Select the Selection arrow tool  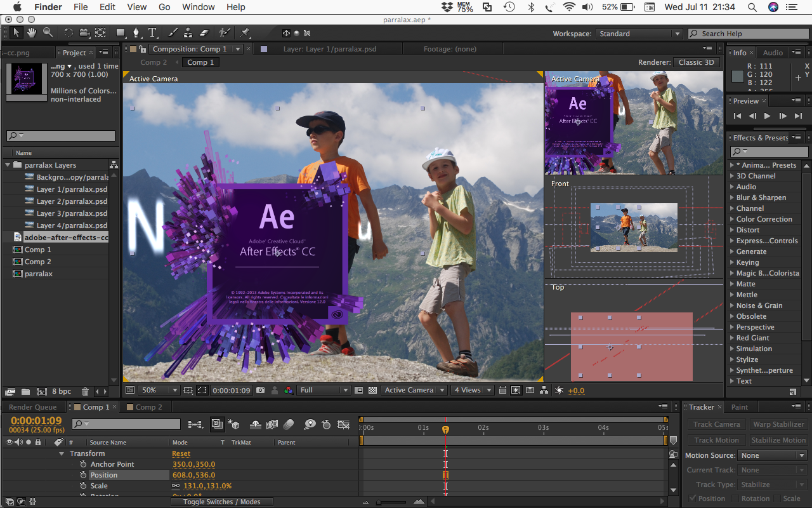point(16,32)
